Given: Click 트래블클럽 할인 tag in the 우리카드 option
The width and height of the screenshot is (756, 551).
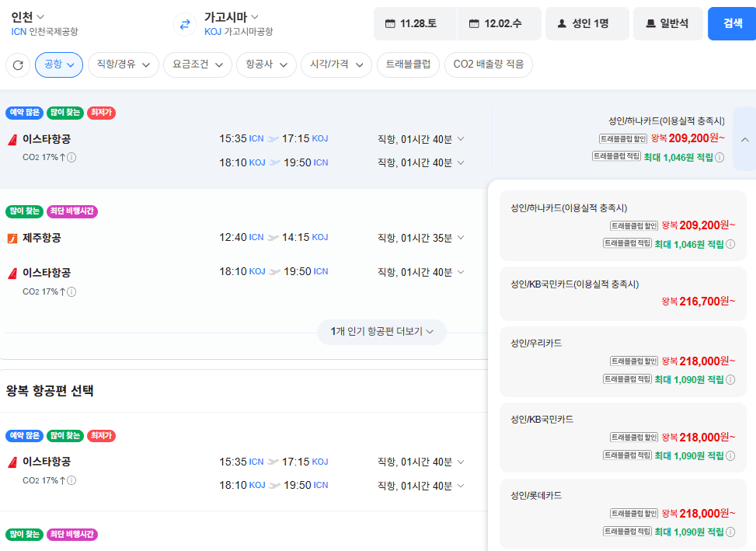Looking at the screenshot, I should [x=634, y=361].
